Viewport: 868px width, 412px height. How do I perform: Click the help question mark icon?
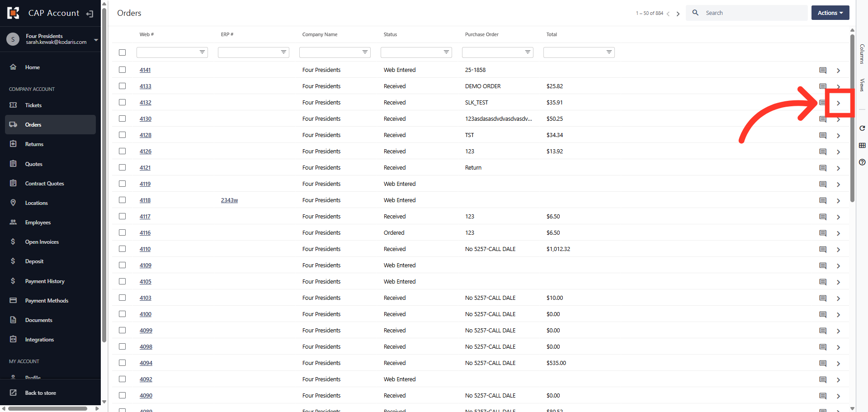click(x=862, y=162)
